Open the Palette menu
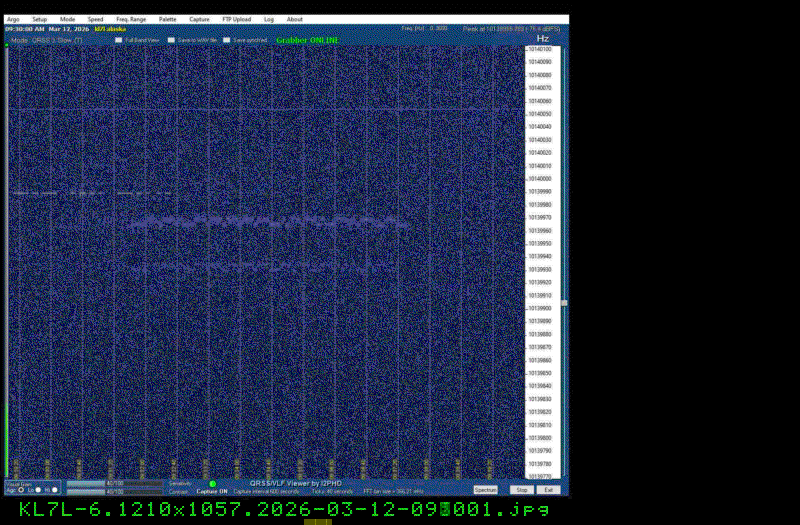Image resolution: width=800 pixels, height=525 pixels. click(x=167, y=19)
